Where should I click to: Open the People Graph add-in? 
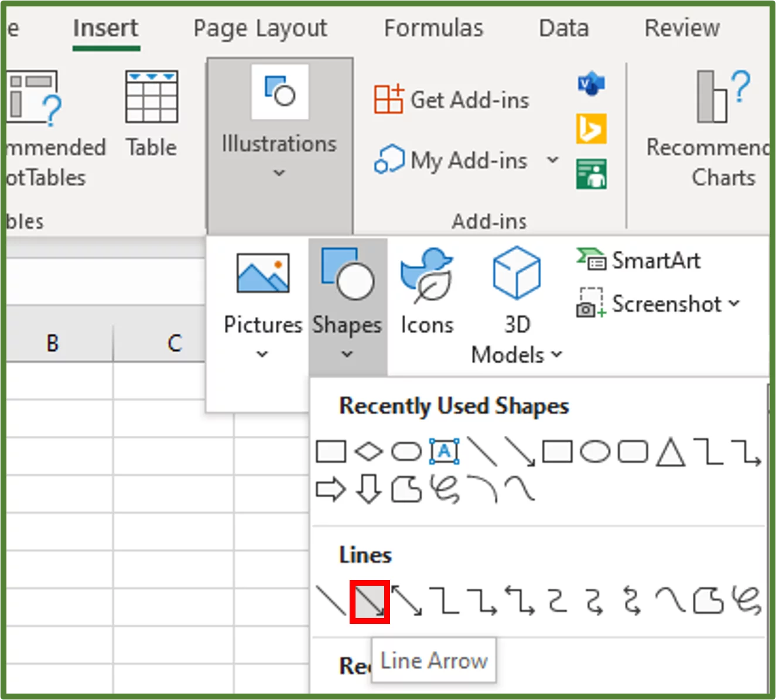(591, 175)
